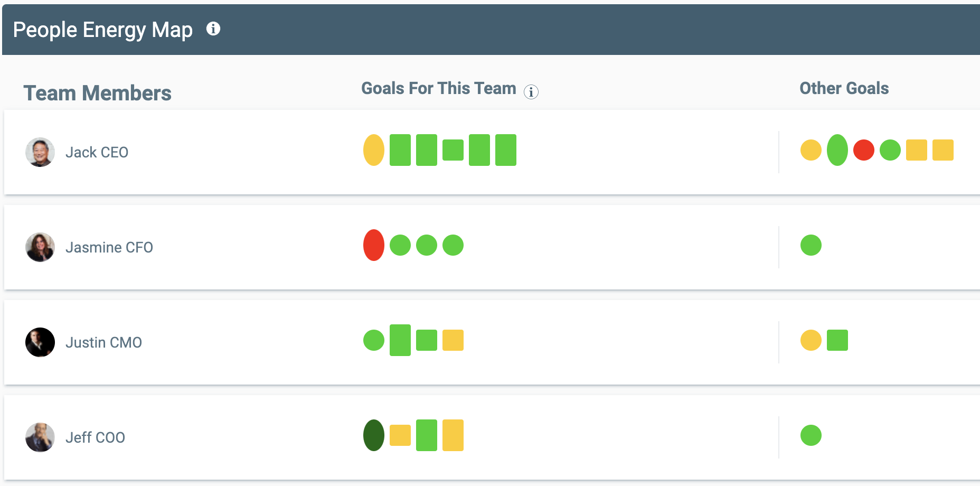980x486 pixels.
Task: Click Justin's green square in Other Goals
Action: (x=837, y=340)
